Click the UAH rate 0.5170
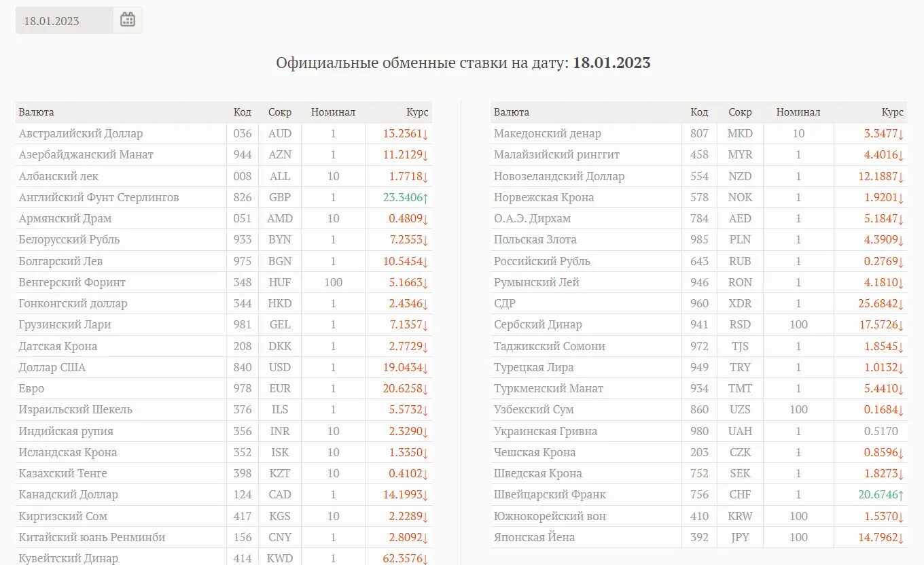924x565 pixels. pos(881,431)
